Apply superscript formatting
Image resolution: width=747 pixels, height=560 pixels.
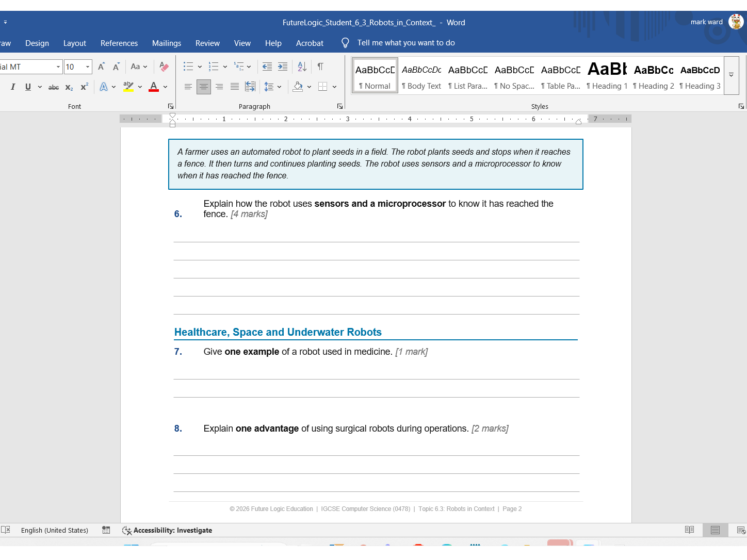pyautogui.click(x=84, y=87)
